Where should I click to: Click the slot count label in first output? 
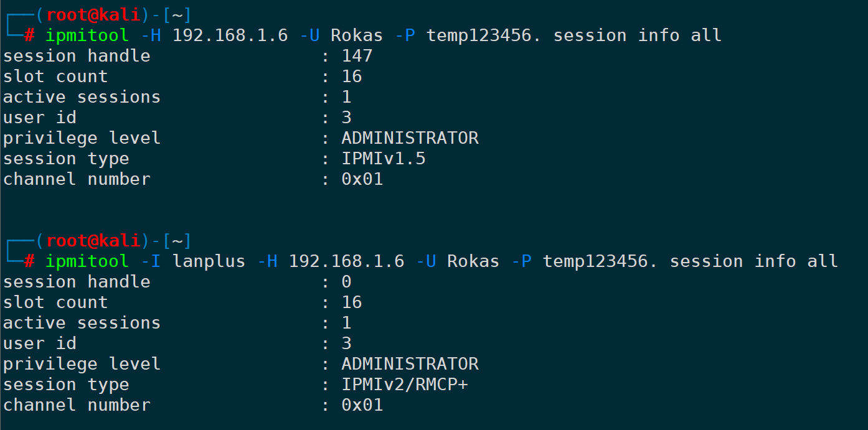pos(55,77)
